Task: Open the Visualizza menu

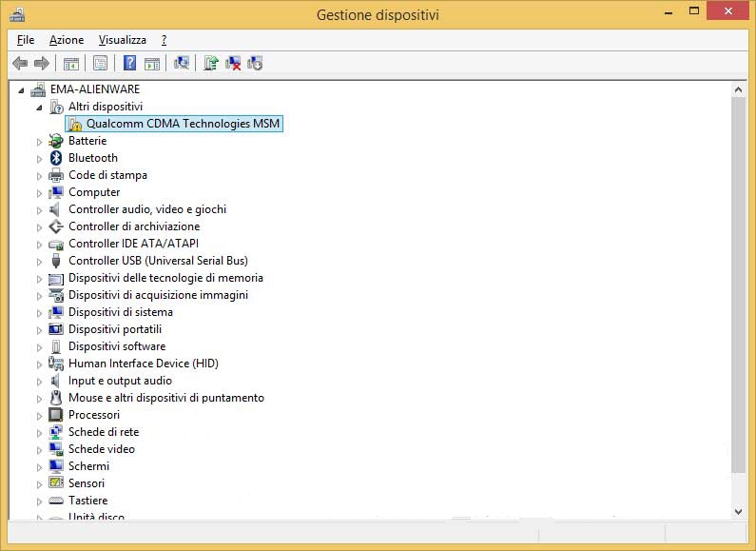Action: [122, 40]
